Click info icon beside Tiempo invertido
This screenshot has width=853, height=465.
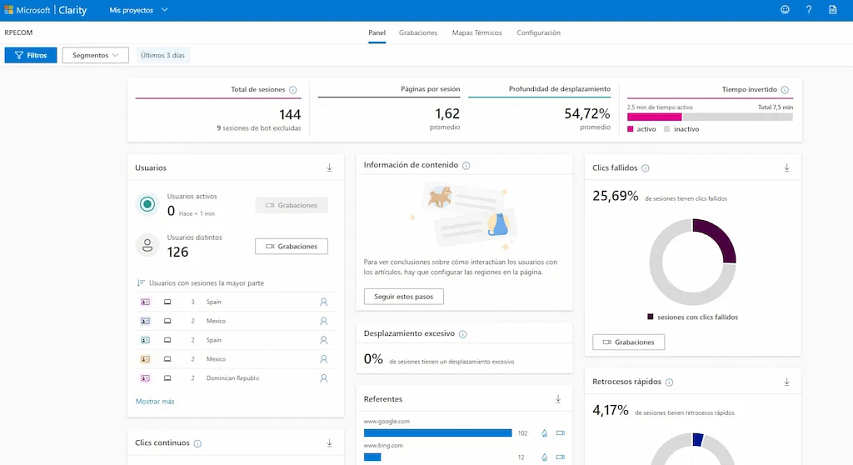[x=784, y=90]
